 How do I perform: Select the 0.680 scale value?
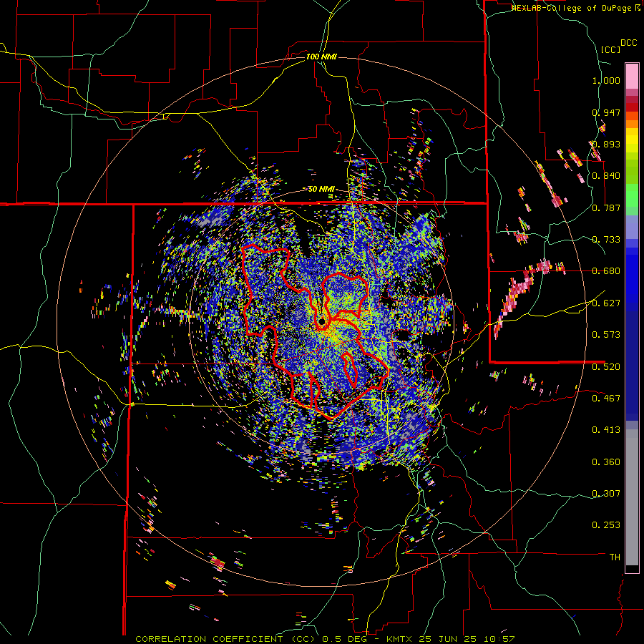point(606,271)
